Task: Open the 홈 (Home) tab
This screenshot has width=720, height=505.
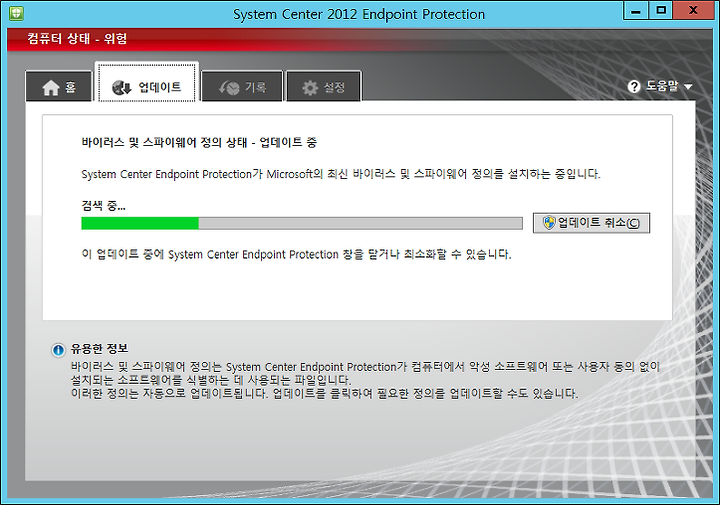Action: click(x=59, y=86)
